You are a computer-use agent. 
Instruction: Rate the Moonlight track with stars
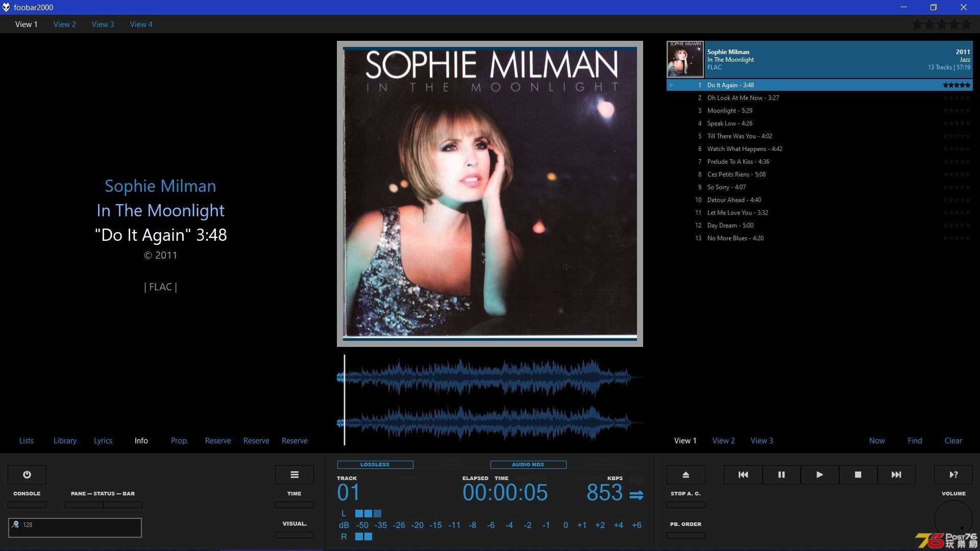pyautogui.click(x=957, y=111)
